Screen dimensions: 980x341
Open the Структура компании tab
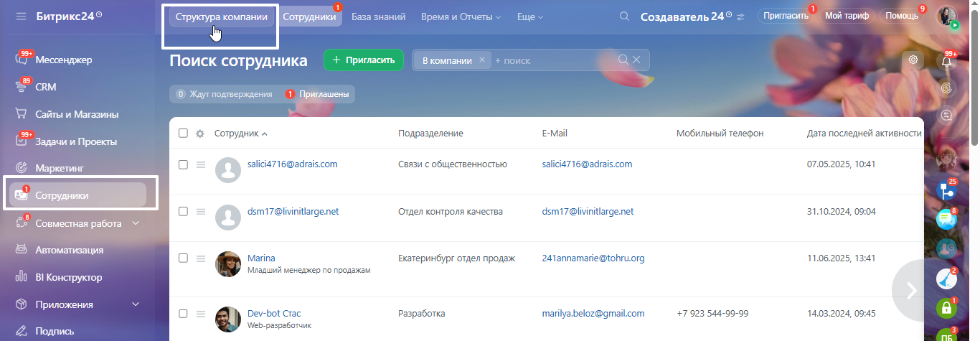(x=221, y=17)
